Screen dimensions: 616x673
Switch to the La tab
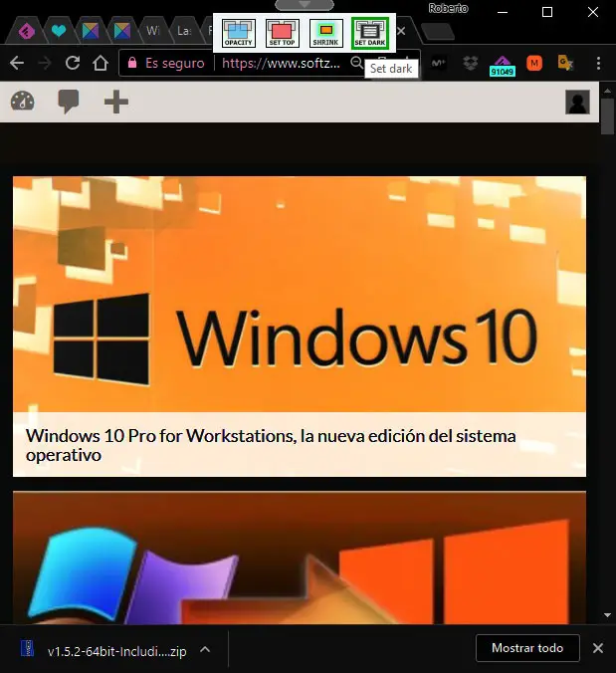click(184, 31)
